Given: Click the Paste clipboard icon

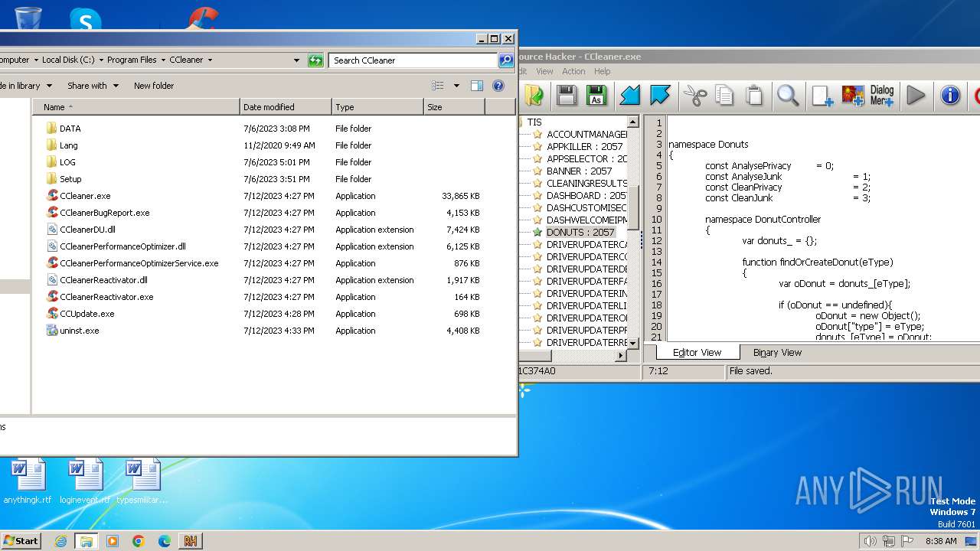Looking at the screenshot, I should 754,96.
